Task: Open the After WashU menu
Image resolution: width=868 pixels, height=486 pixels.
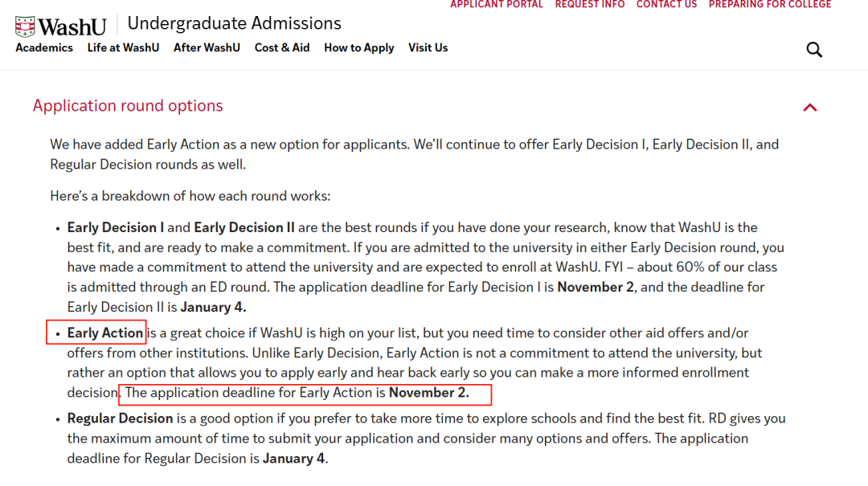Action: 207,47
